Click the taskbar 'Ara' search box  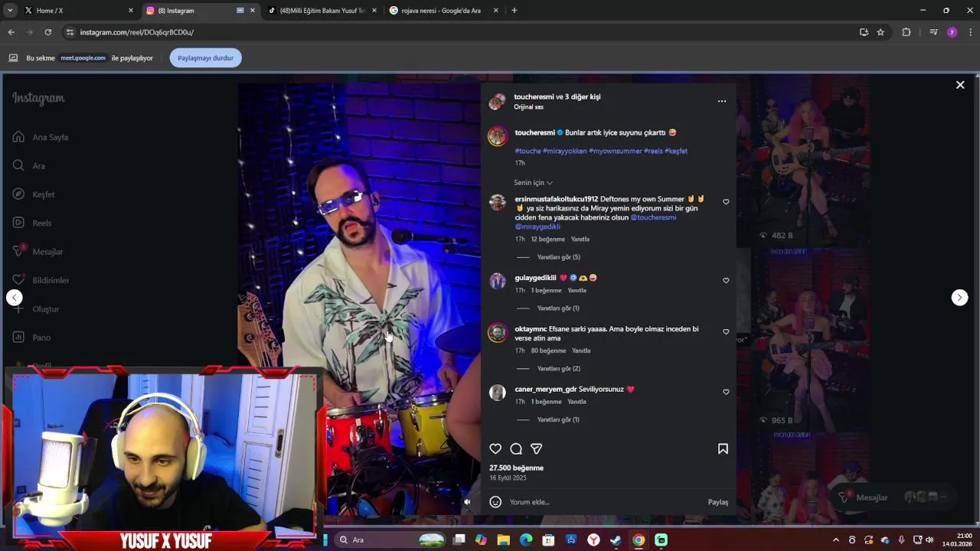390,540
